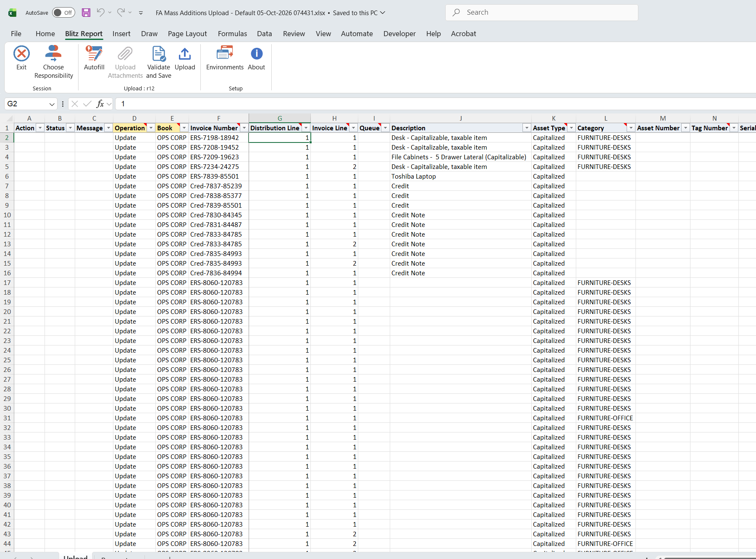Click the Exit session icon
756x559 pixels.
(x=21, y=54)
